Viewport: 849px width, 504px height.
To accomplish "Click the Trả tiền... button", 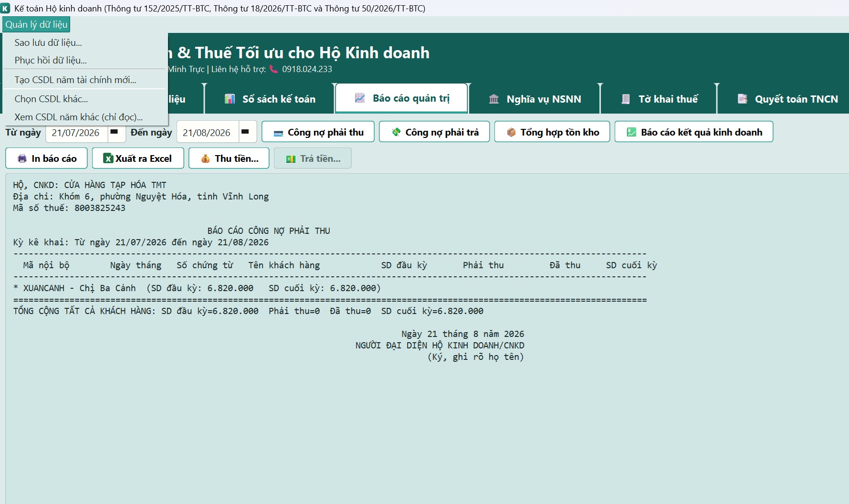I will point(313,158).
